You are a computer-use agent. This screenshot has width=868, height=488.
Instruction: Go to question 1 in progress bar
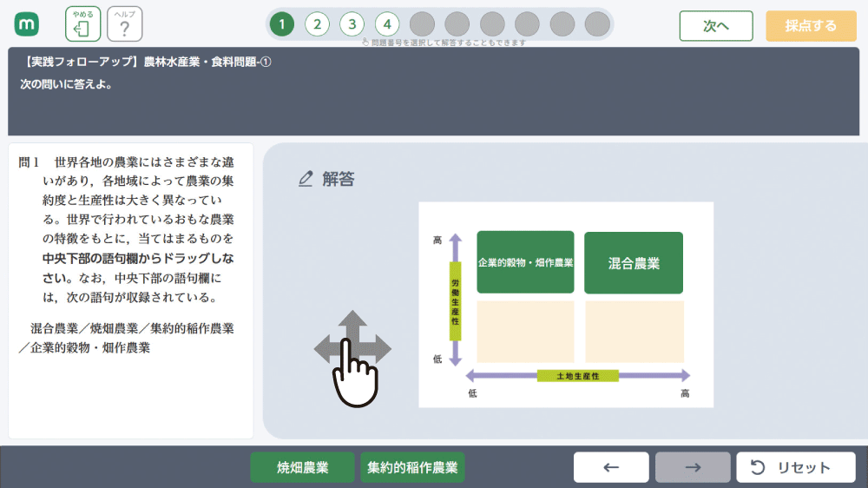click(x=282, y=24)
